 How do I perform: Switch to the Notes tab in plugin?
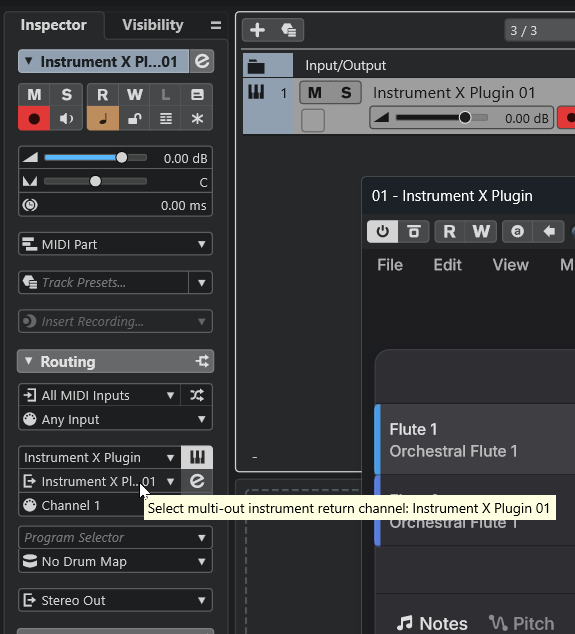432,623
